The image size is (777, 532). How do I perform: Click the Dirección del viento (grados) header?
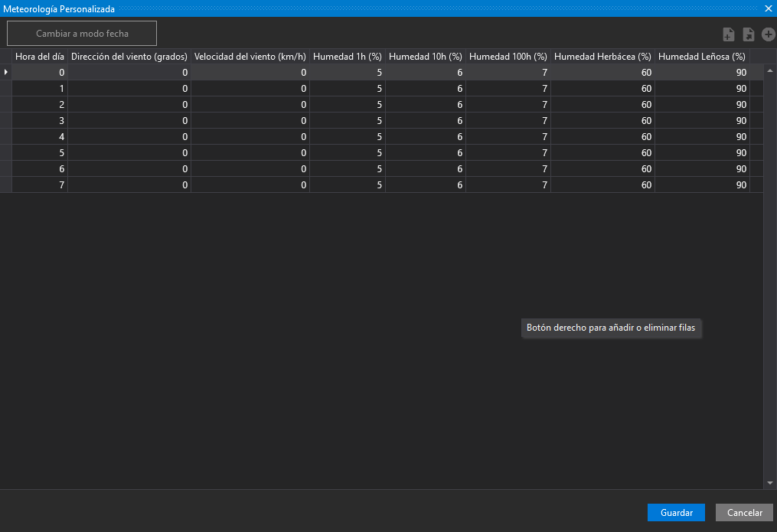pos(129,57)
